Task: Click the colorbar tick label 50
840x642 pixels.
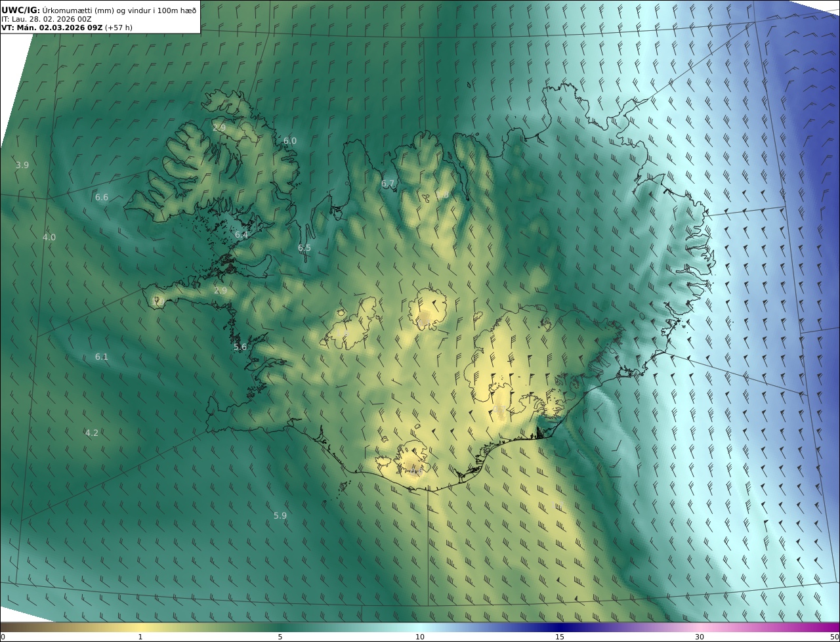Action: (x=835, y=637)
